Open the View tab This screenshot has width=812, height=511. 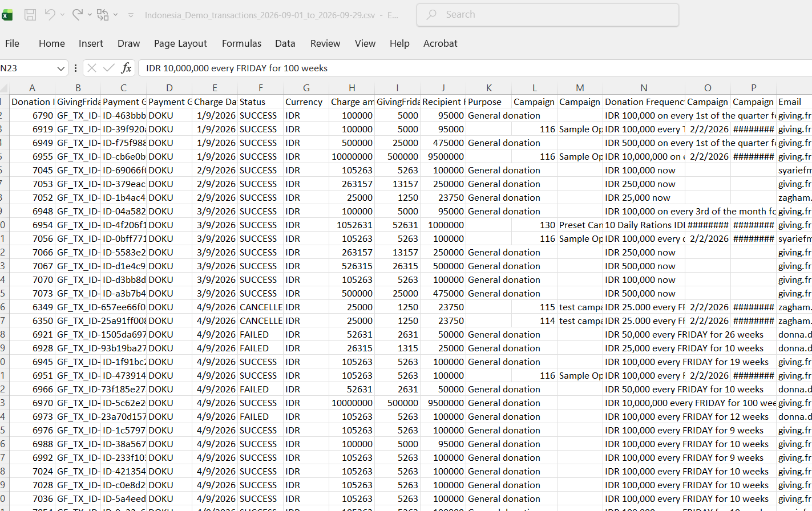[365, 43]
